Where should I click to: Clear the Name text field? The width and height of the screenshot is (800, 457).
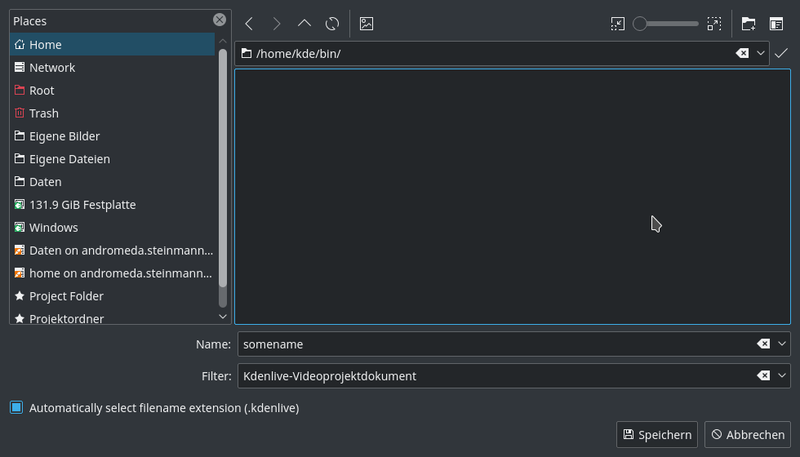763,344
